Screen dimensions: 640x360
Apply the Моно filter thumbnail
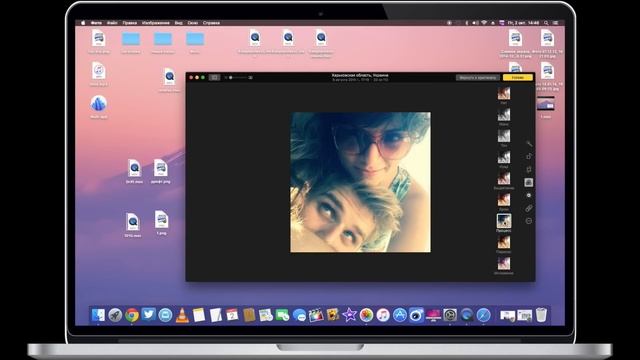[x=504, y=114]
